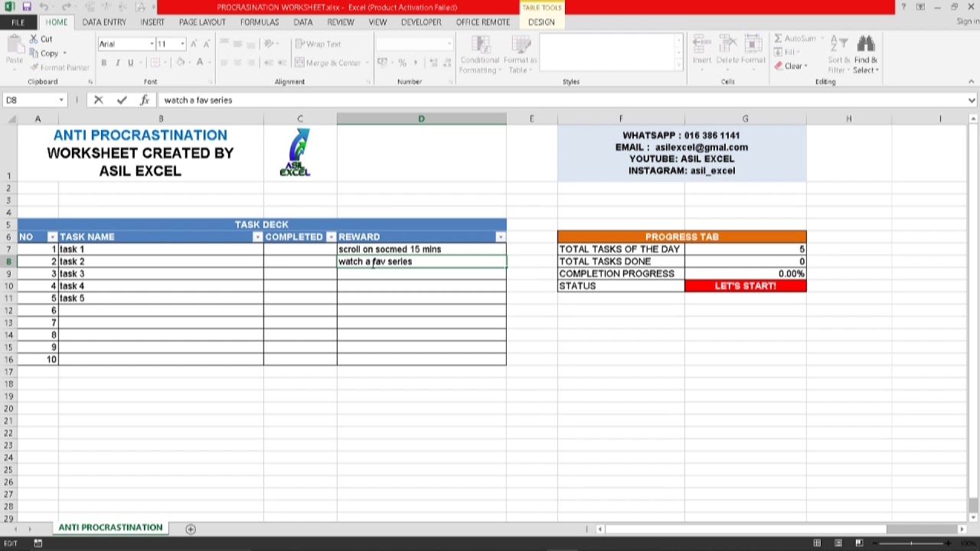Open the NO column filter dropdown
980x551 pixels.
[x=53, y=237]
